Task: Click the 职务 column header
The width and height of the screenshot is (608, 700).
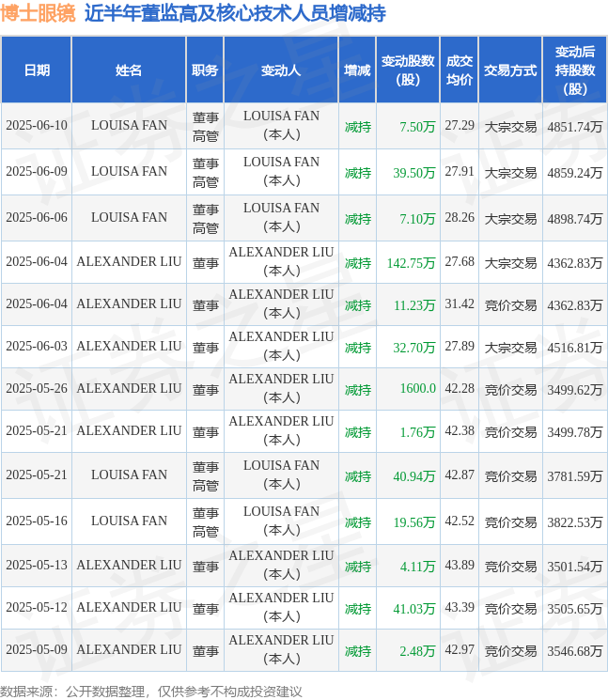Action: tap(205, 70)
